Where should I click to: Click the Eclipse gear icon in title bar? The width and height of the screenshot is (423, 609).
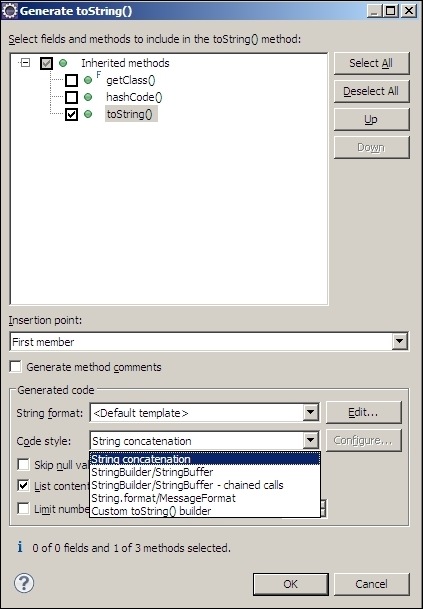pos(10,10)
